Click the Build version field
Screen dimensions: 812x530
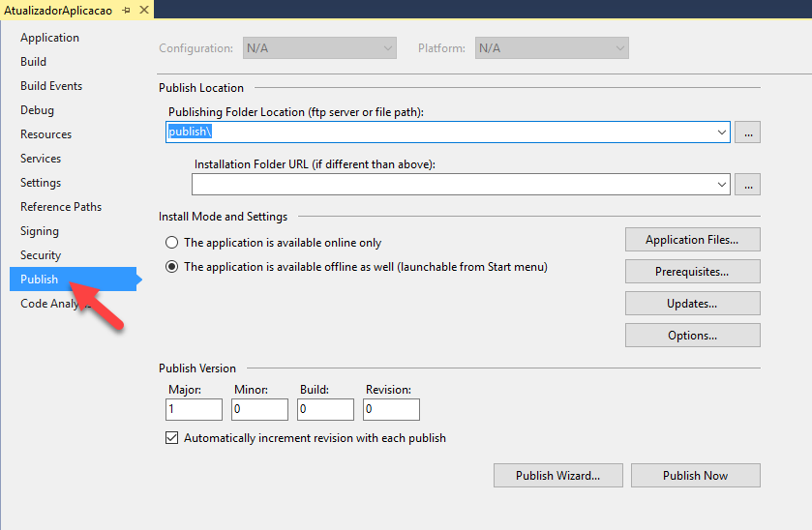[326, 409]
